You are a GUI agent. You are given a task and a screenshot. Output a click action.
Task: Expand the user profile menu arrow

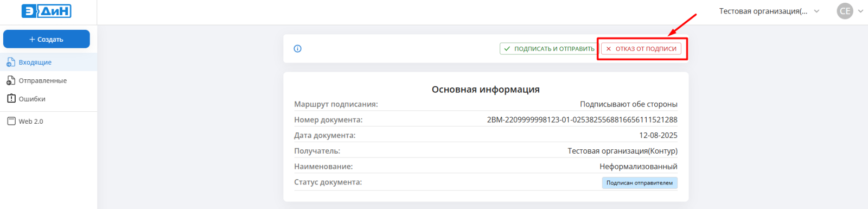point(860,11)
